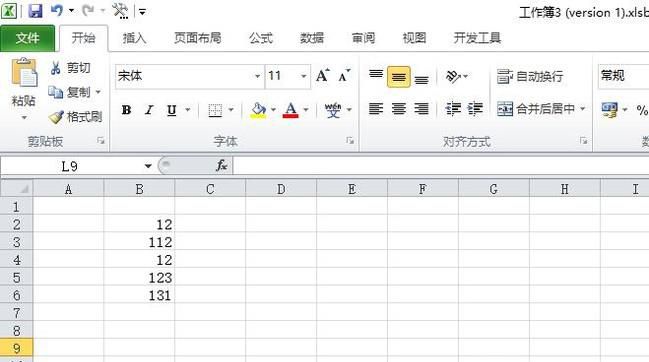This screenshot has height=362, width=649.
Task: Select the 开始 (Home) tab
Action: pyautogui.click(x=83, y=38)
